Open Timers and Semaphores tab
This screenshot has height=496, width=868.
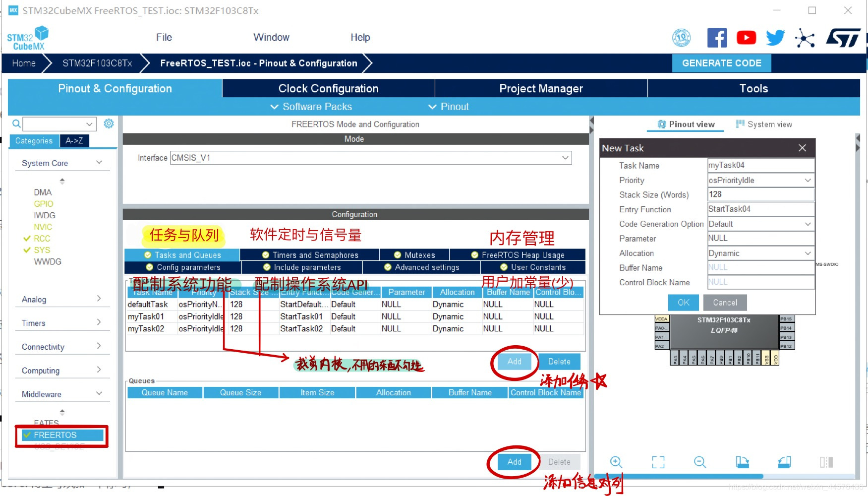point(310,255)
